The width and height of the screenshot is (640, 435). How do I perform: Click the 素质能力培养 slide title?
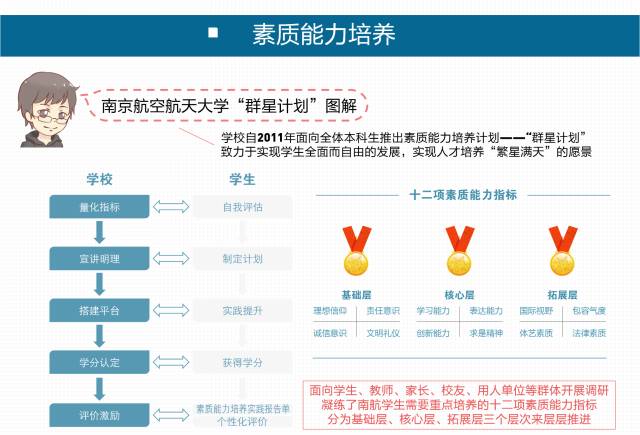323,33
